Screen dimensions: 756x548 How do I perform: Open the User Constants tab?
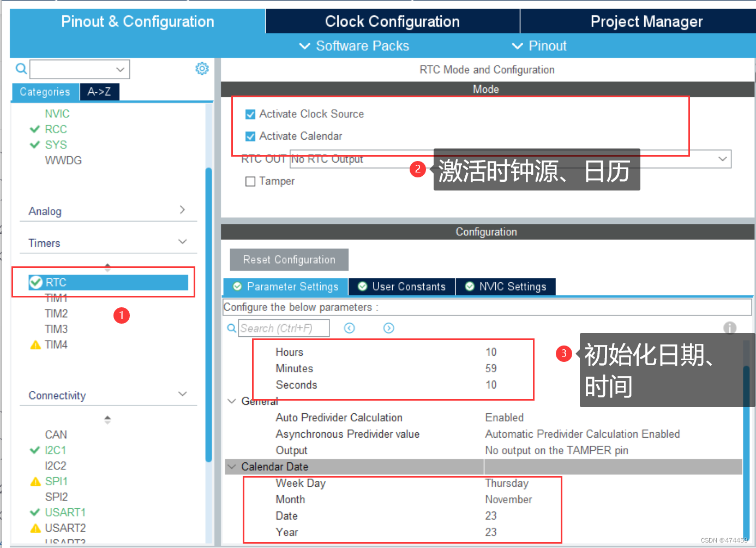coord(402,287)
